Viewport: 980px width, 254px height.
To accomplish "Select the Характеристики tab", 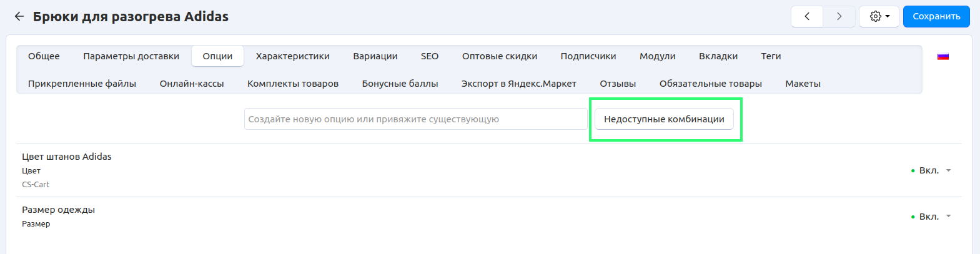I will pyautogui.click(x=292, y=56).
